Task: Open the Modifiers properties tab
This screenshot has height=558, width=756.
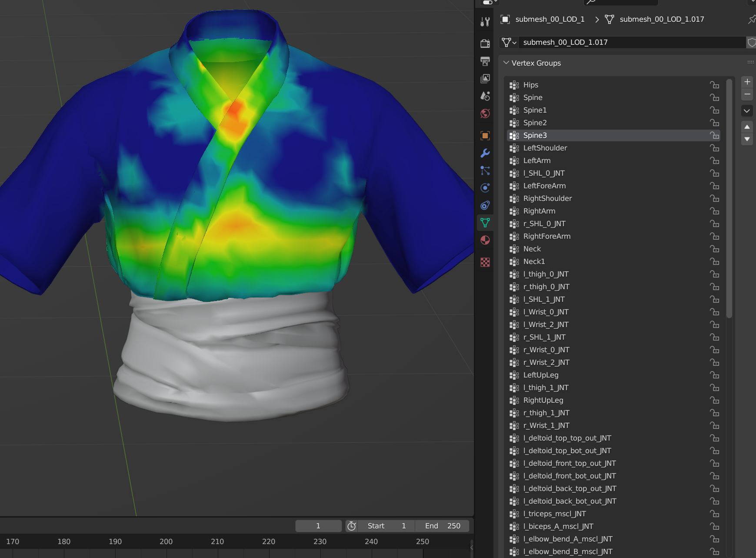Action: (485, 153)
